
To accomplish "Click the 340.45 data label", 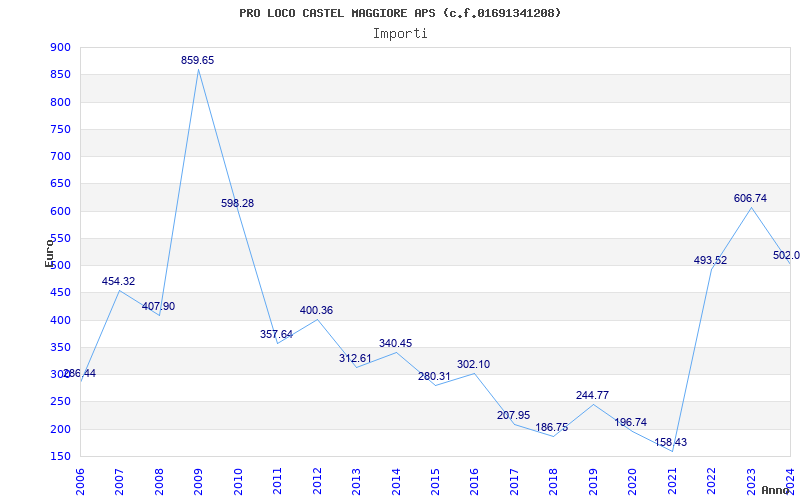I will [x=395, y=343].
